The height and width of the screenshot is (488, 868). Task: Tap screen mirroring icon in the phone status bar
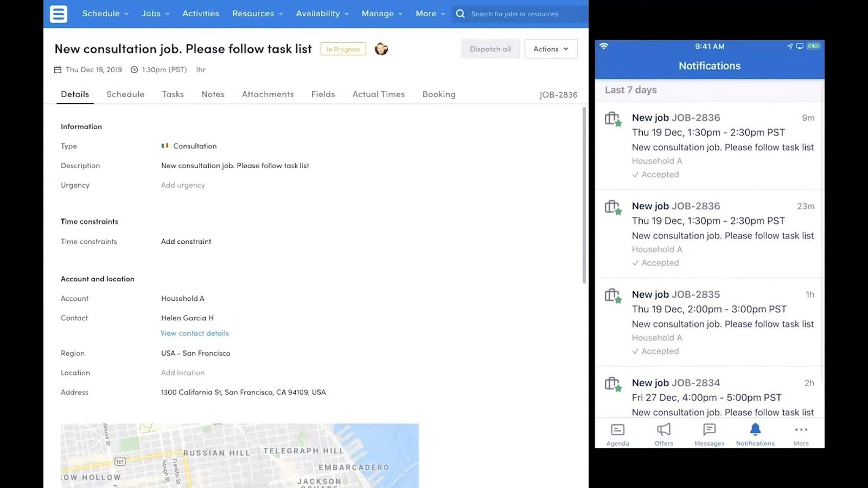pos(800,46)
